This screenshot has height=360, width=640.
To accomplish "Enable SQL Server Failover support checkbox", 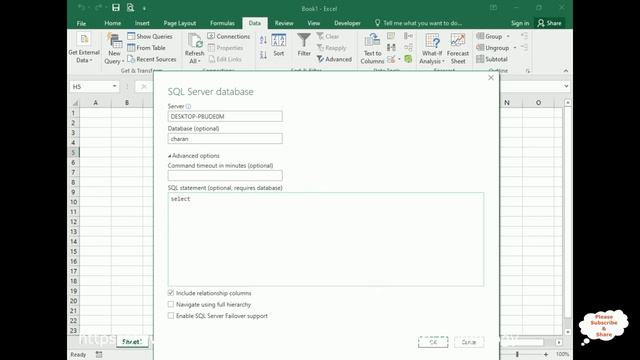I will coord(171,316).
